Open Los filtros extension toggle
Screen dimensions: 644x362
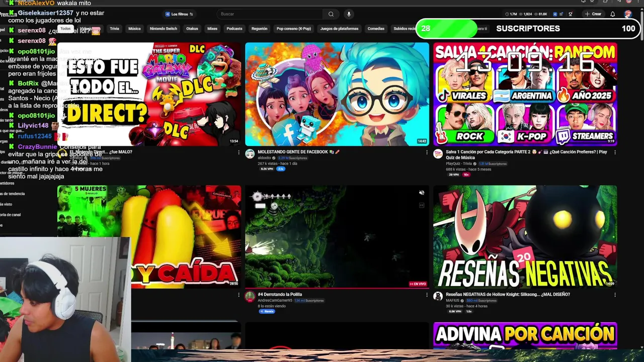(x=179, y=14)
